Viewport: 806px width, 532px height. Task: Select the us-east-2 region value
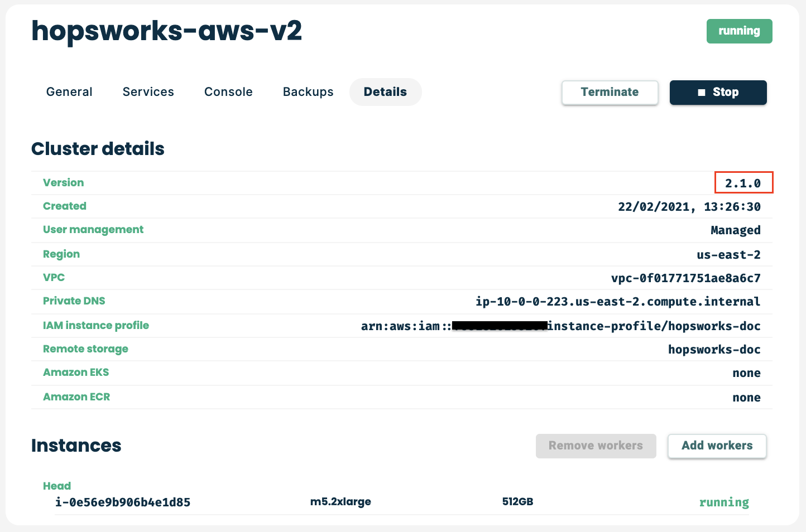(x=729, y=255)
